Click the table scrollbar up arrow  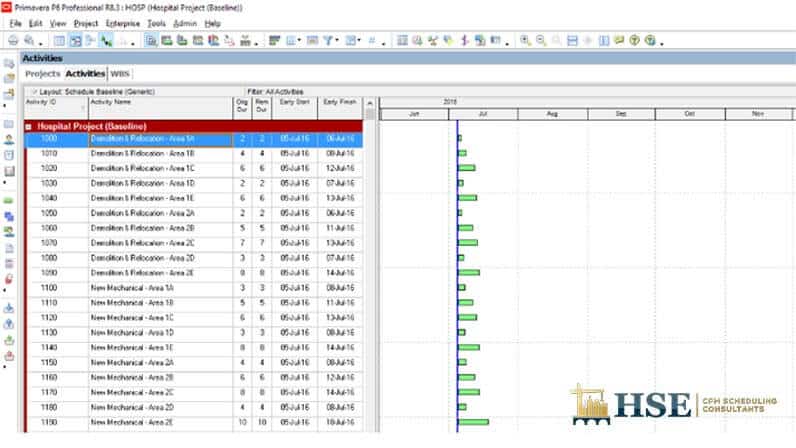click(x=370, y=103)
